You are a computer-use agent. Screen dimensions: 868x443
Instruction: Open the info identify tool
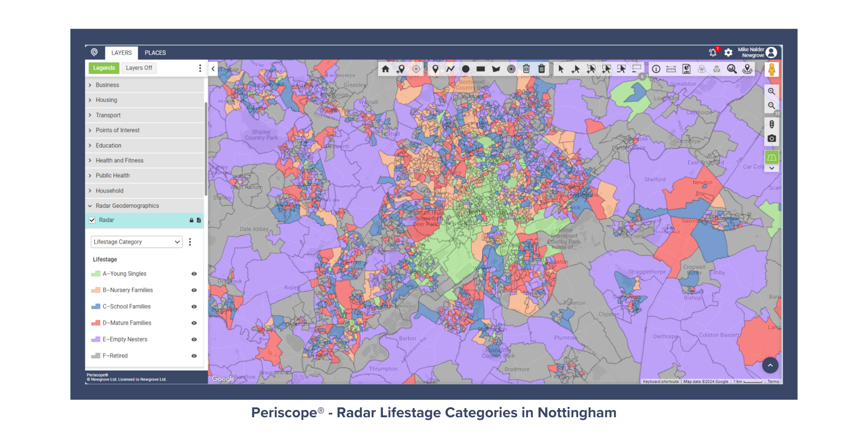click(656, 69)
